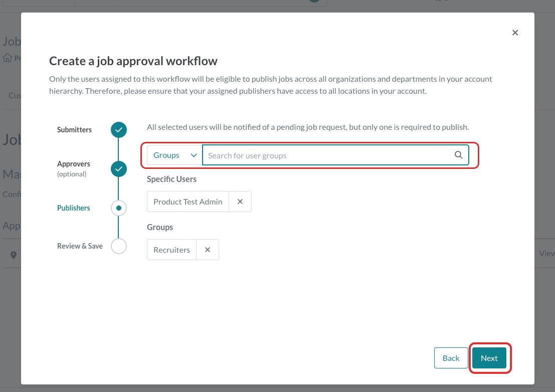Click the Submitters completed checkmark step

(119, 130)
